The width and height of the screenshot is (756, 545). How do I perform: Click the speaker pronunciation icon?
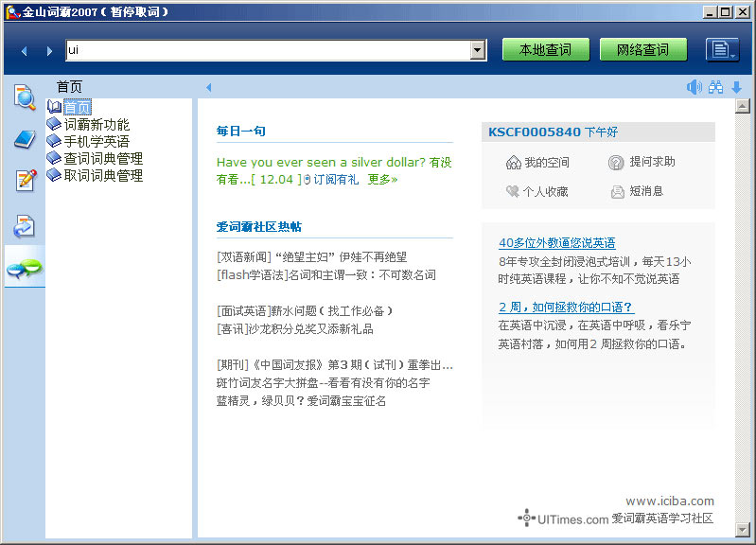pos(694,87)
